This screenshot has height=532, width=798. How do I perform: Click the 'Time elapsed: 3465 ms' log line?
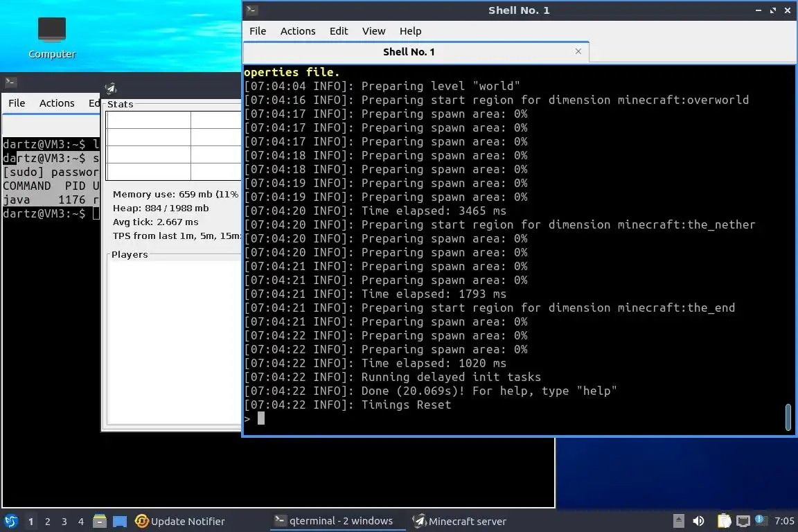(375, 211)
